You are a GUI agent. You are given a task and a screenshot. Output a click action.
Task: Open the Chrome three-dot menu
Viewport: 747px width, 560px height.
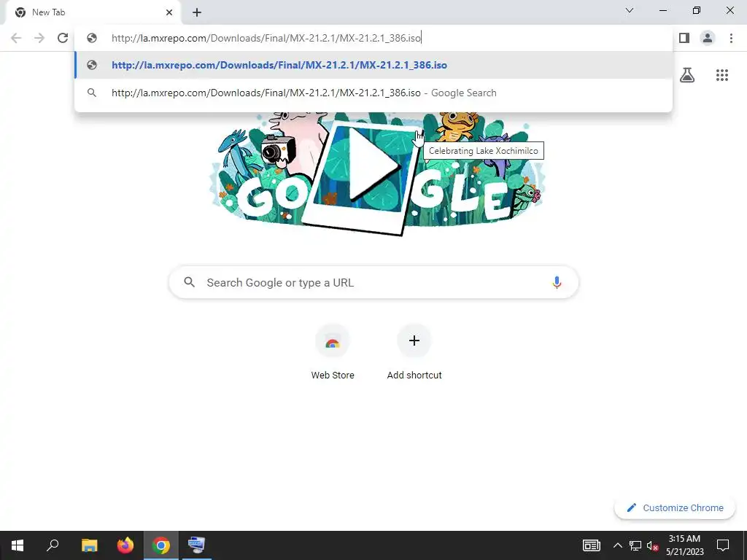tap(731, 38)
